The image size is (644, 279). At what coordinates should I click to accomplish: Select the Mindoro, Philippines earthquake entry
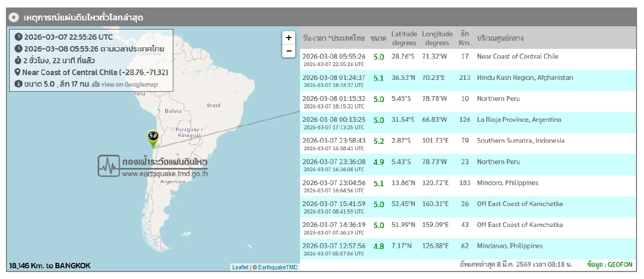(x=467, y=186)
